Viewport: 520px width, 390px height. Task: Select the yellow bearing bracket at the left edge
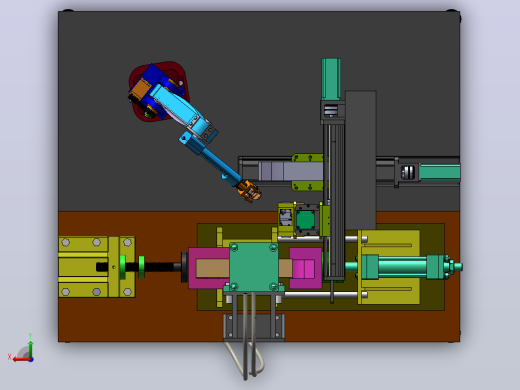[x=97, y=267]
